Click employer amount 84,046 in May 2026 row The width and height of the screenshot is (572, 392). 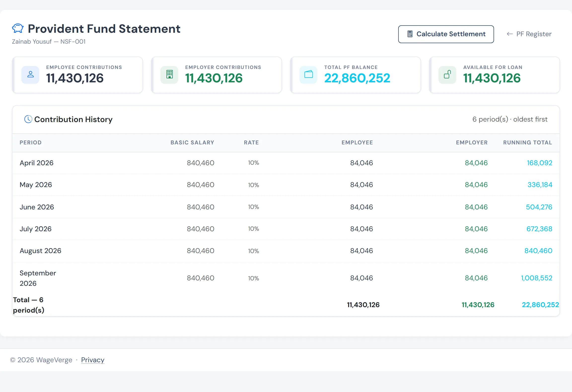click(x=476, y=185)
